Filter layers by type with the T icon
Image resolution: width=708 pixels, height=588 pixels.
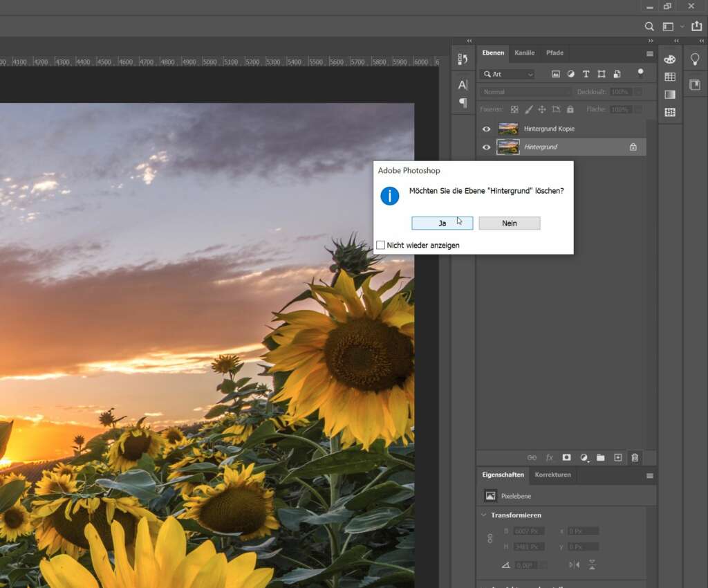point(586,73)
